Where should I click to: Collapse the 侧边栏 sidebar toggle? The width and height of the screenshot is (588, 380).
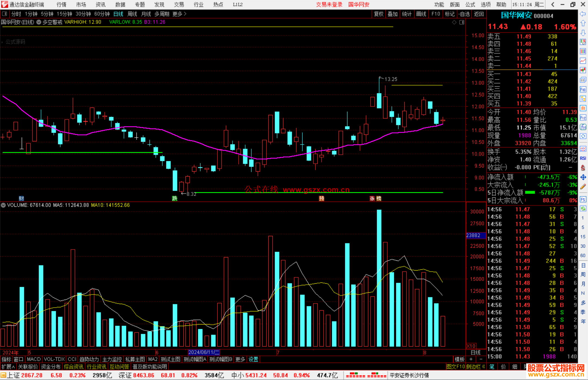click(x=475, y=367)
